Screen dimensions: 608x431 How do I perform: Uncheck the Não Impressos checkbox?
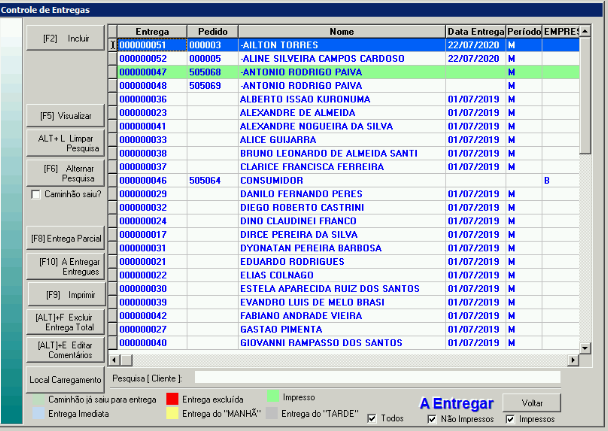432,418
